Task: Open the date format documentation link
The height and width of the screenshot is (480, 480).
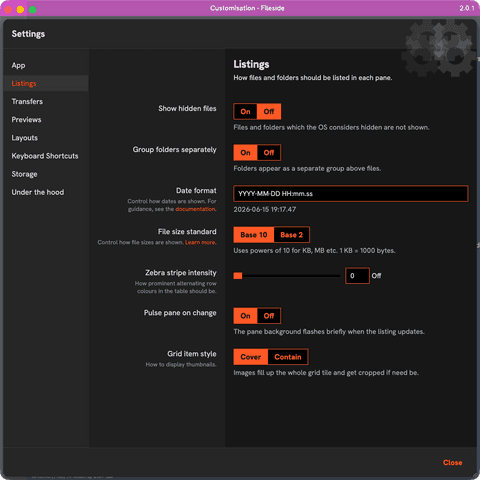Action: point(195,209)
